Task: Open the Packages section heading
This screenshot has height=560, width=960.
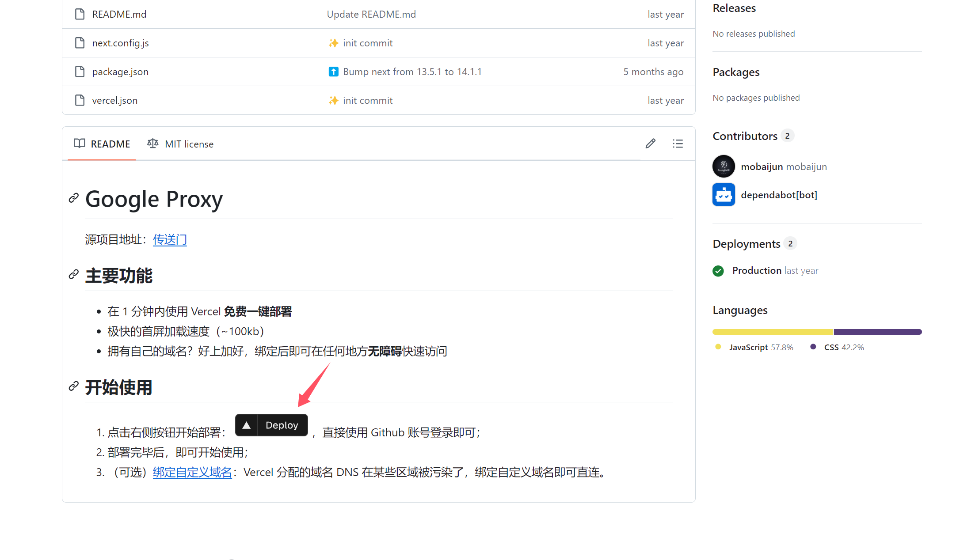Action: point(736,72)
